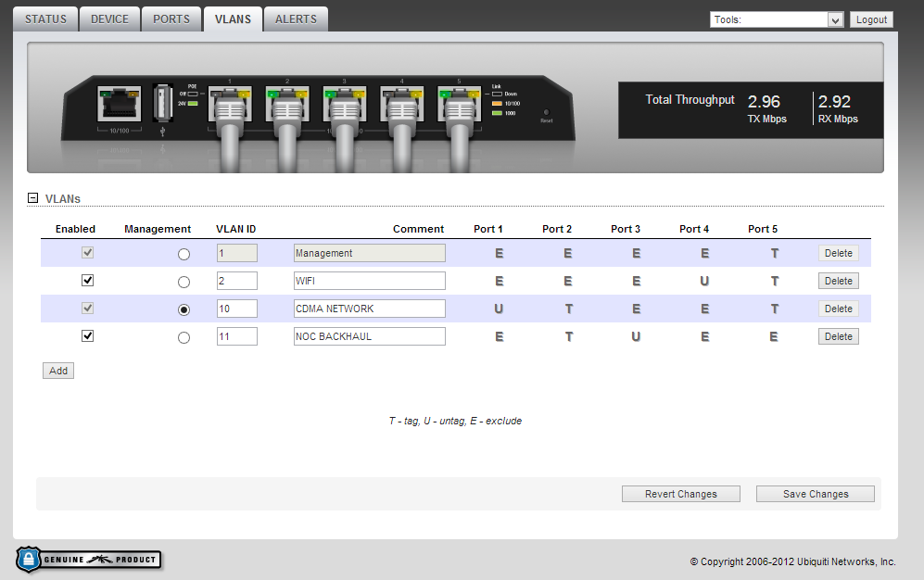The image size is (924, 580).
Task: Click the Total Throughput label
Action: coord(690,99)
